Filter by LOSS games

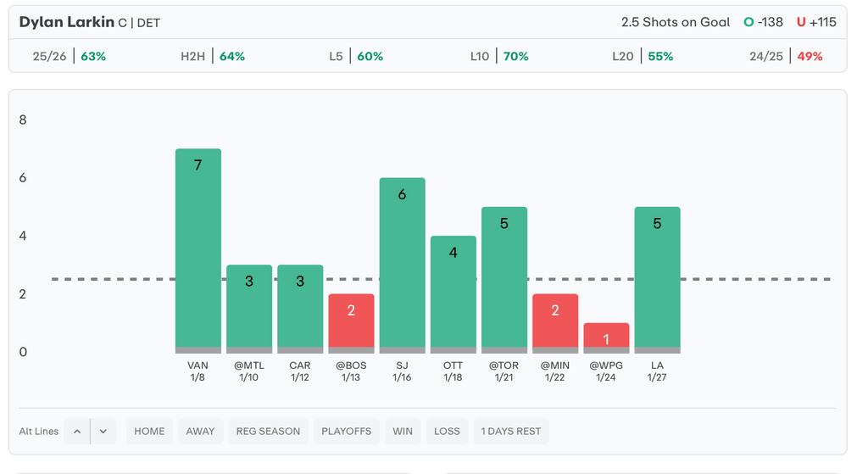tap(447, 432)
